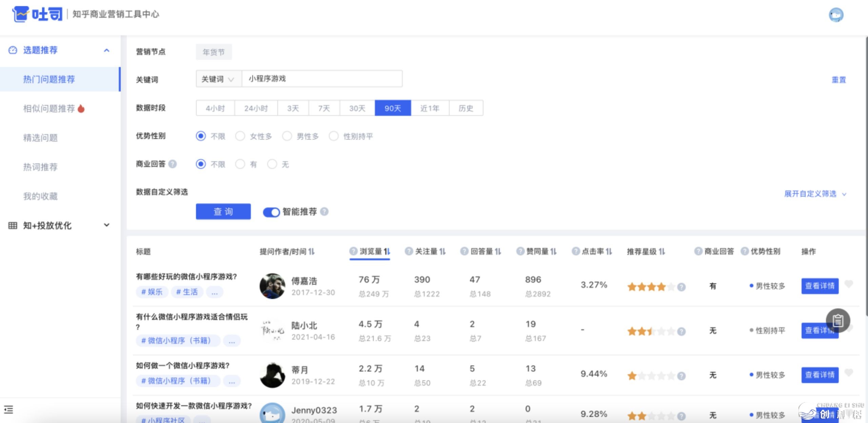This screenshot has height=423, width=868.
Task: Click the Tusi logo icon
Action: coord(20,14)
